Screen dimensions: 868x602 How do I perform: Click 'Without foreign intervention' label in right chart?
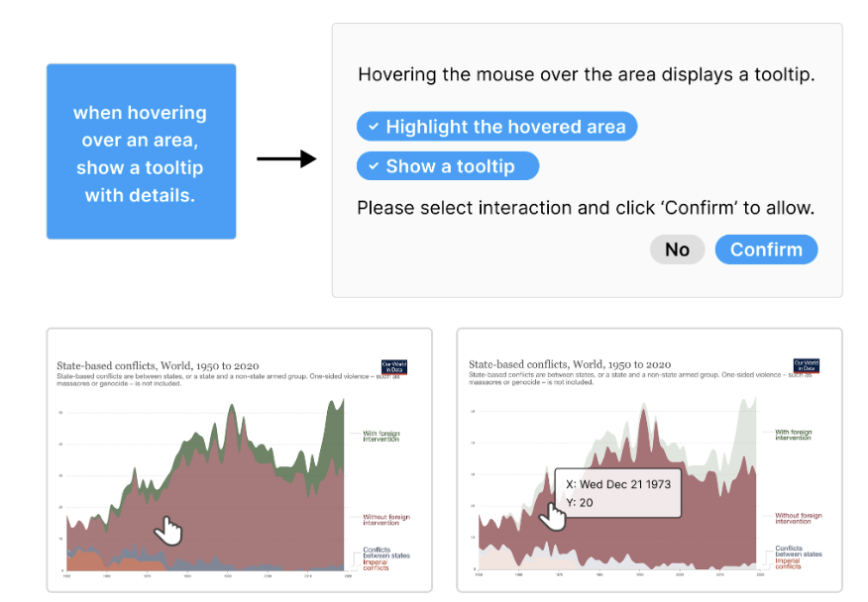point(799,518)
